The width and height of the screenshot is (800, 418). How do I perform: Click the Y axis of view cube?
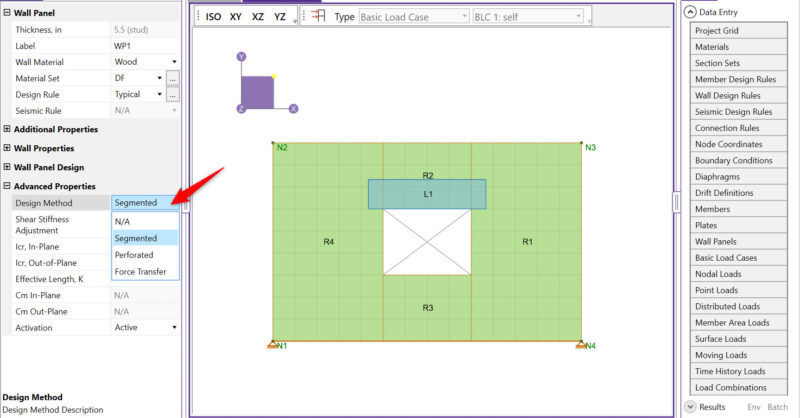pyautogui.click(x=241, y=58)
